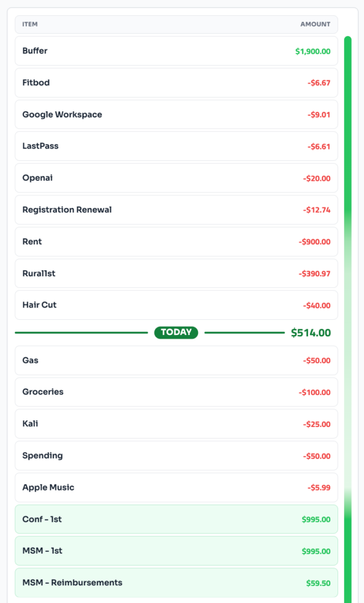Open the Rural1st payment row
Screen dimensions: 364x603
click(x=176, y=274)
